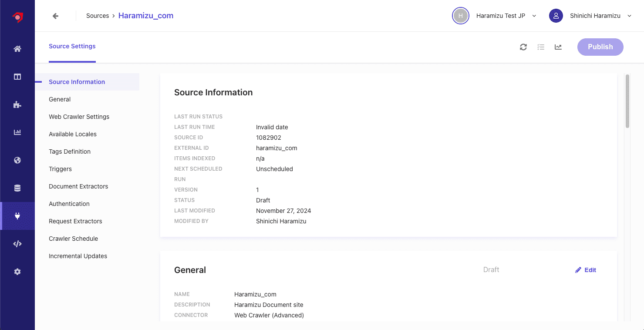This screenshot has width=644, height=330.
Task: Open the database stack sidebar icon
Action: 17,188
